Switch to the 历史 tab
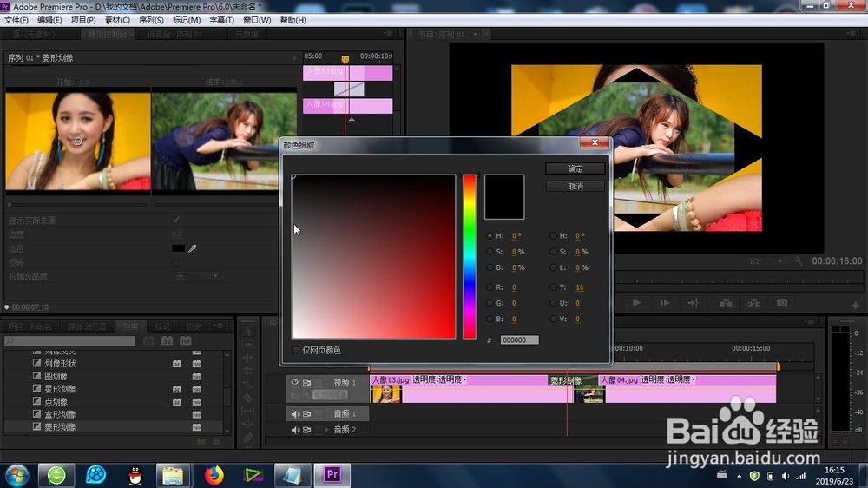The width and height of the screenshot is (868, 488). tap(194, 326)
